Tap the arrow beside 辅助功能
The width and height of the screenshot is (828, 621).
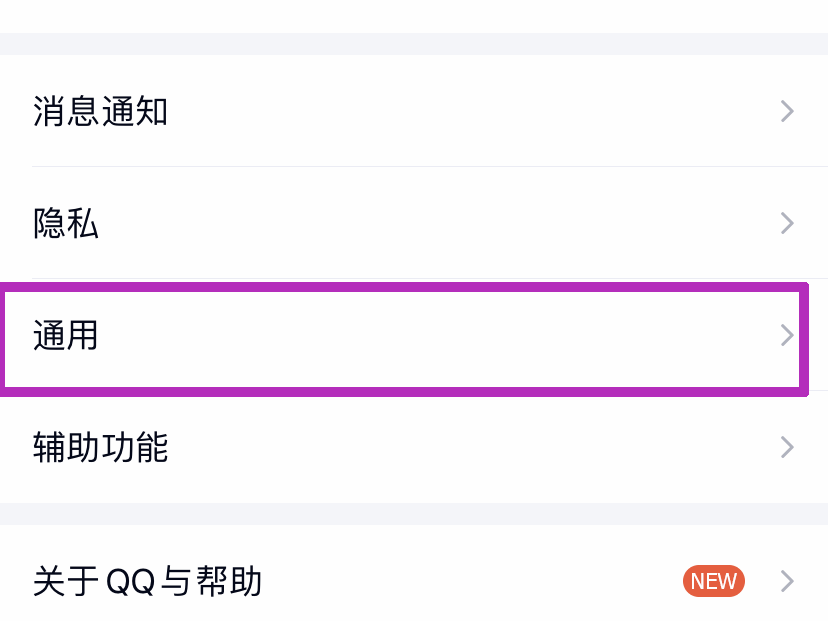point(787,447)
